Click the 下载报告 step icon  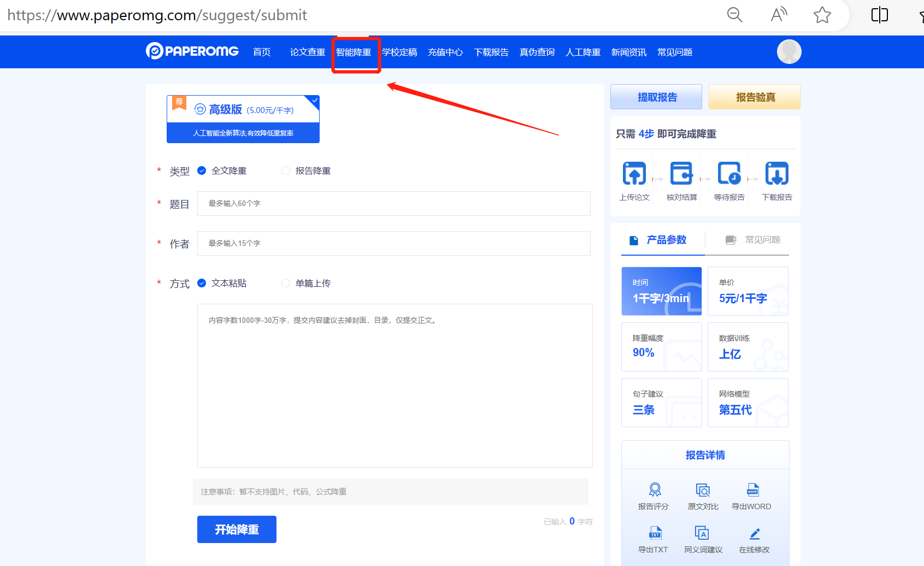point(776,173)
